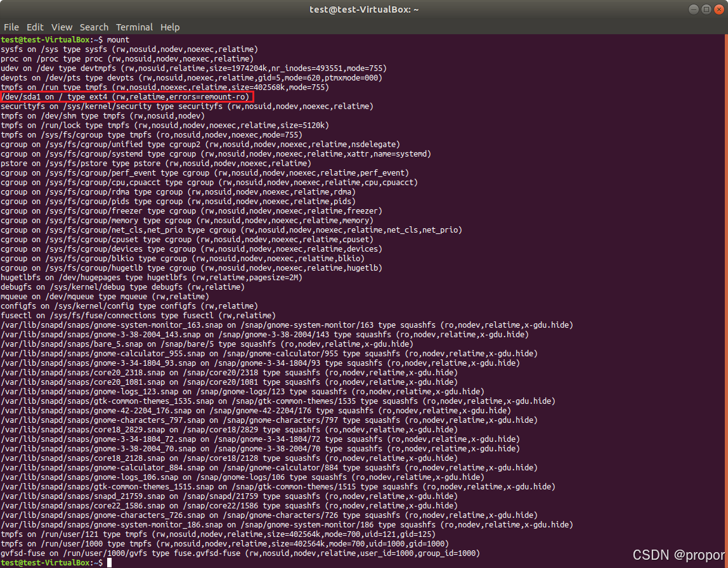Image resolution: width=728 pixels, height=568 pixels.
Task: Click the core22_1586.snap line
Action: coord(230,506)
